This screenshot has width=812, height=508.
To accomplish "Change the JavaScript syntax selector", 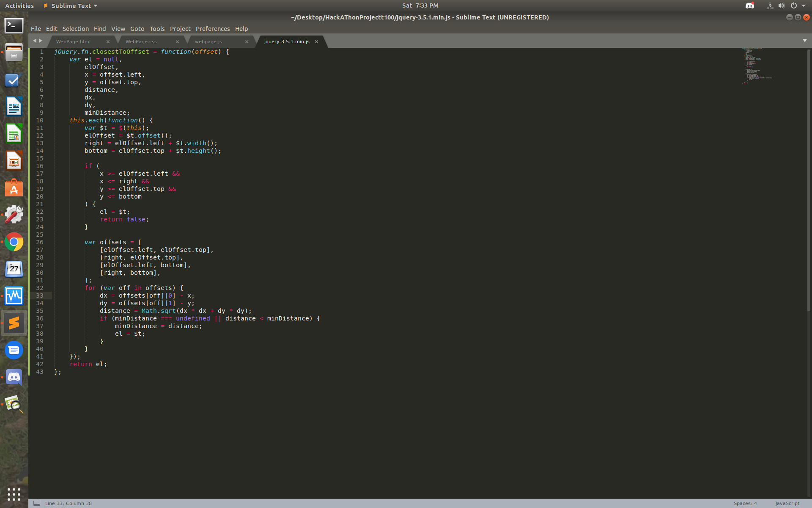I will (787, 503).
